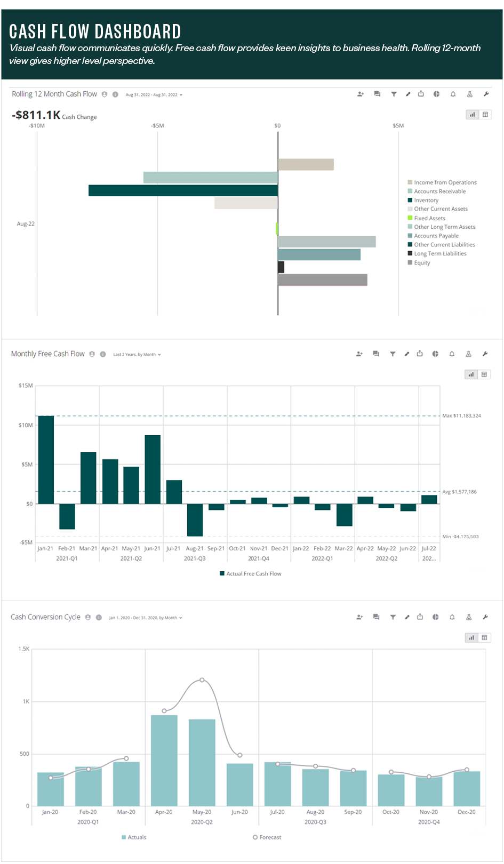
Task: Open wrench settings for Monthly Free Cash Flow
Action: 485,354
